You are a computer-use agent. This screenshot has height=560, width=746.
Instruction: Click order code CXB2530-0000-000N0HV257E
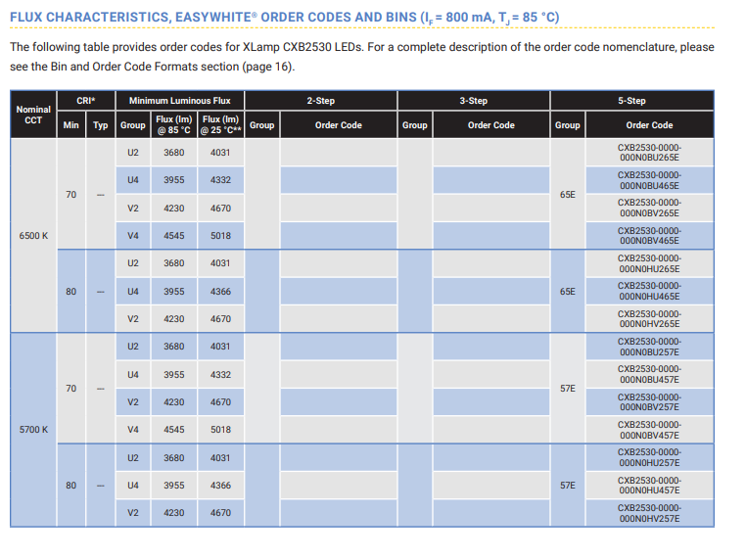pos(649,513)
